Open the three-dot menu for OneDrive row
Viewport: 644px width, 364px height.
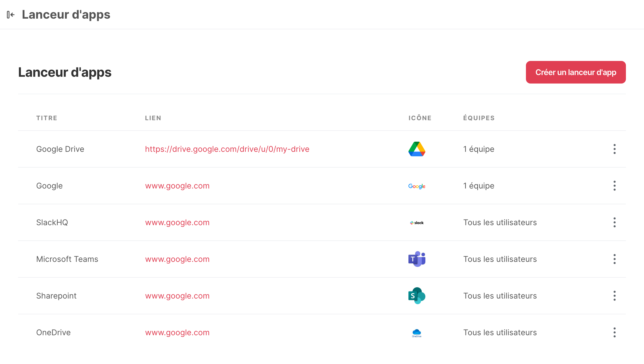click(615, 332)
